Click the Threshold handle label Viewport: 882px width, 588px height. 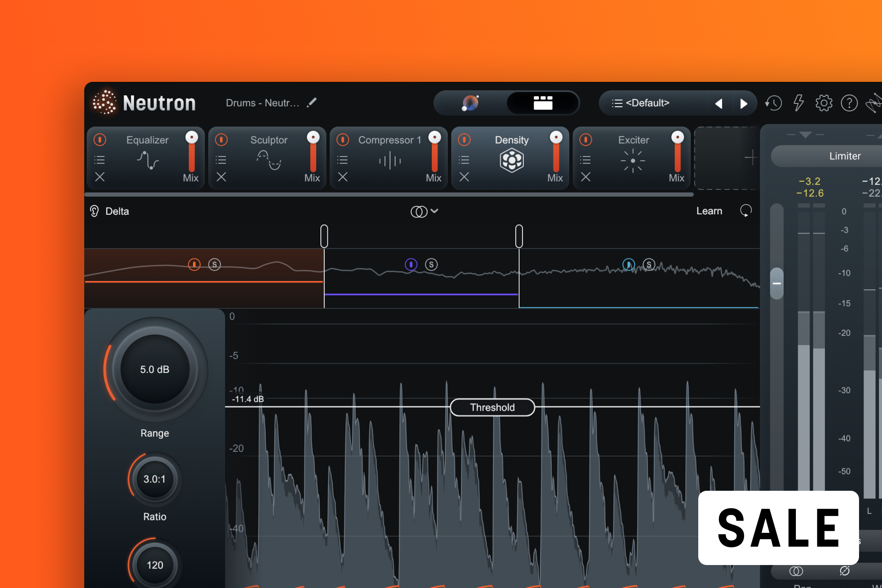(x=492, y=407)
